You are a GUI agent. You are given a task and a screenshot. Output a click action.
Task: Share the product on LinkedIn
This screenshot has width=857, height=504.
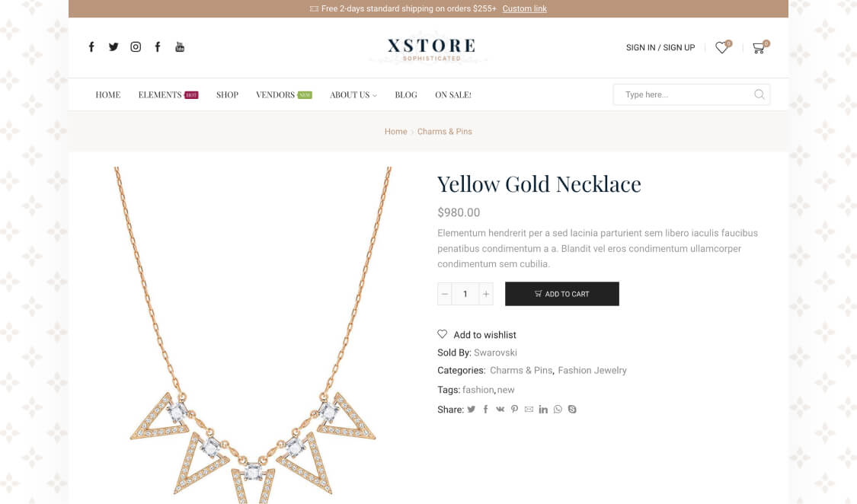pyautogui.click(x=543, y=410)
